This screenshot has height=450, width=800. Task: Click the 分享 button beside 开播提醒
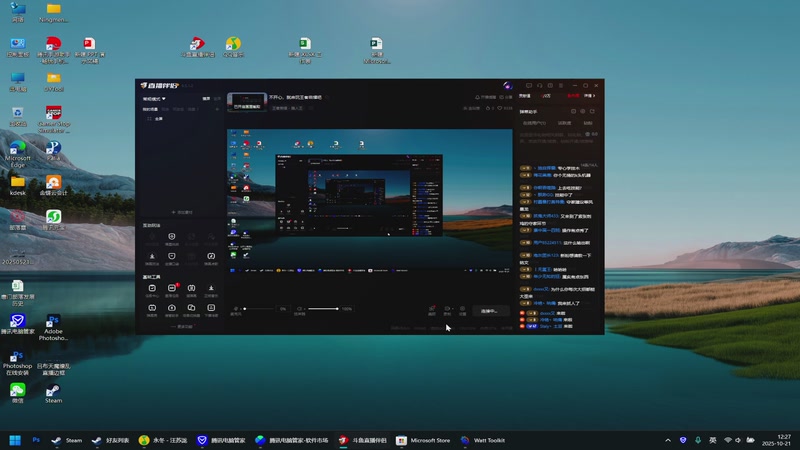click(x=506, y=97)
